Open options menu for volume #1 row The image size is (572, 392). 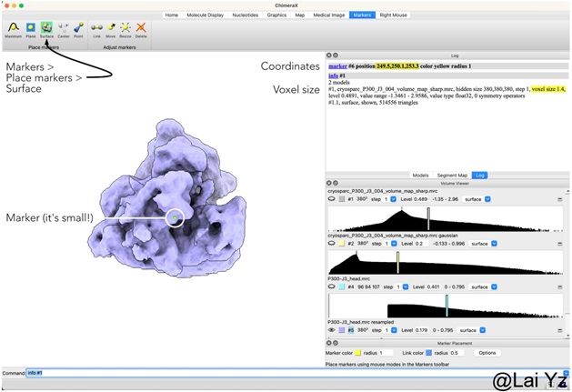point(560,199)
